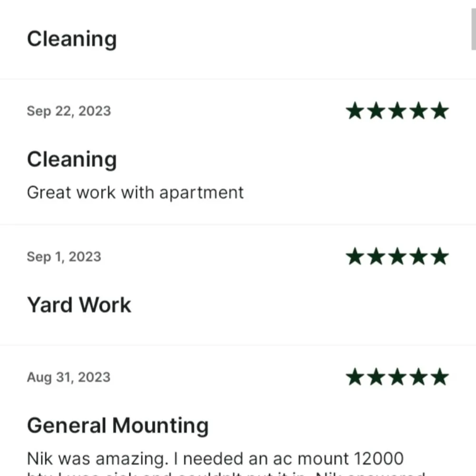This screenshot has height=476, width=476.
Task: Click the Sep 22, 2023 date label
Action: pyautogui.click(x=69, y=111)
